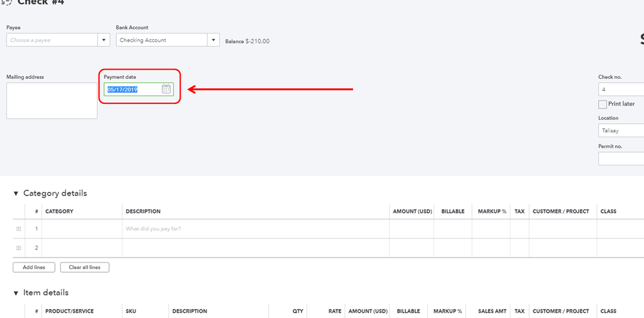Open the Bank Account dropdown arrow

(x=213, y=40)
